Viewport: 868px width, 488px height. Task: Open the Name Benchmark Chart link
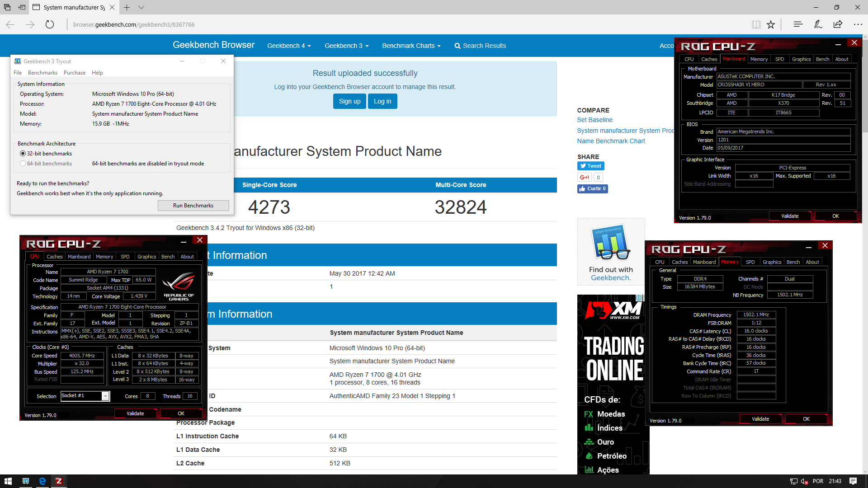point(611,141)
